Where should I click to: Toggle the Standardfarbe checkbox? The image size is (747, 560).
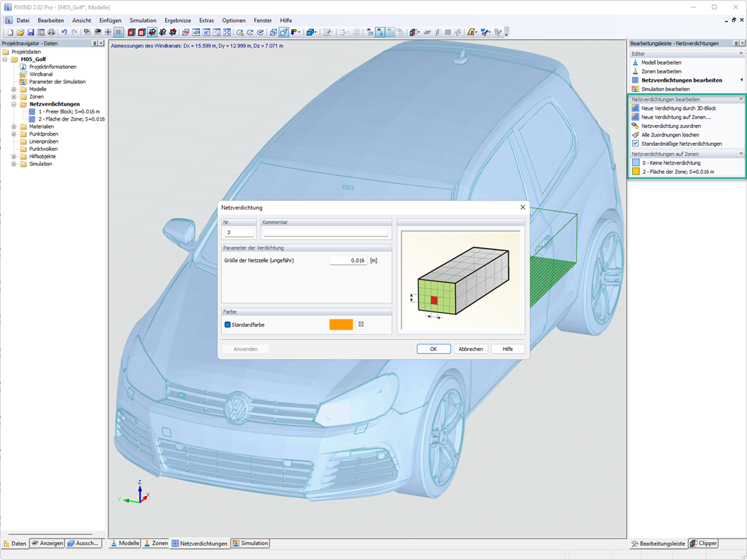pyautogui.click(x=227, y=325)
